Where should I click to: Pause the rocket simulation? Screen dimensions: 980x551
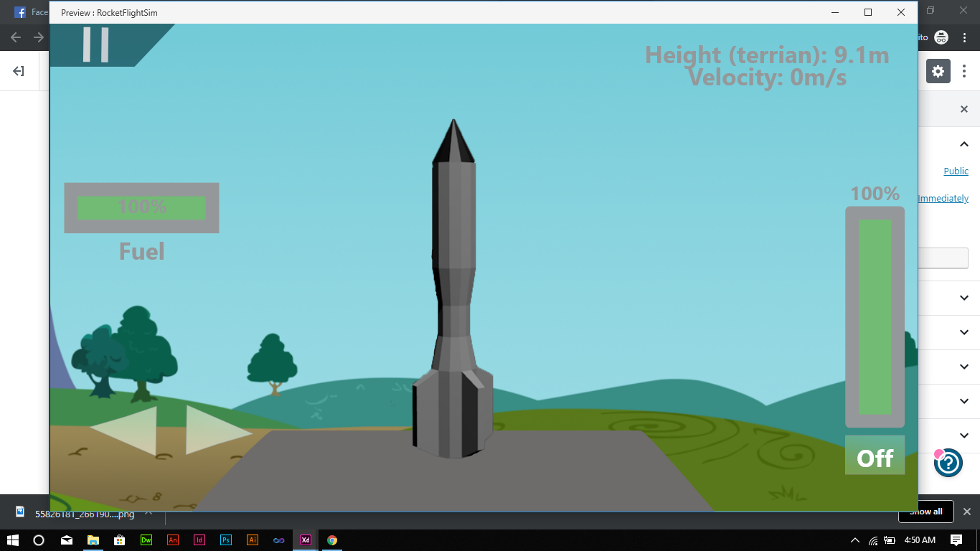(x=95, y=44)
